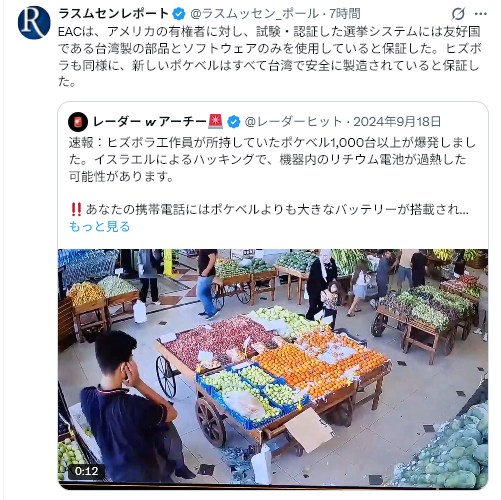Screen dimensions: 501x500
Task: Open the ラスムセンレポート display name link
Action: 114,14
